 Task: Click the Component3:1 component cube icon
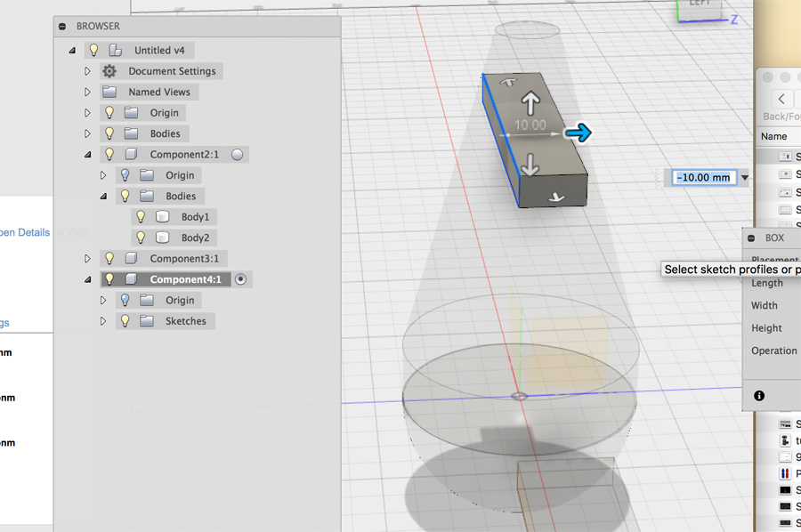click(x=132, y=258)
